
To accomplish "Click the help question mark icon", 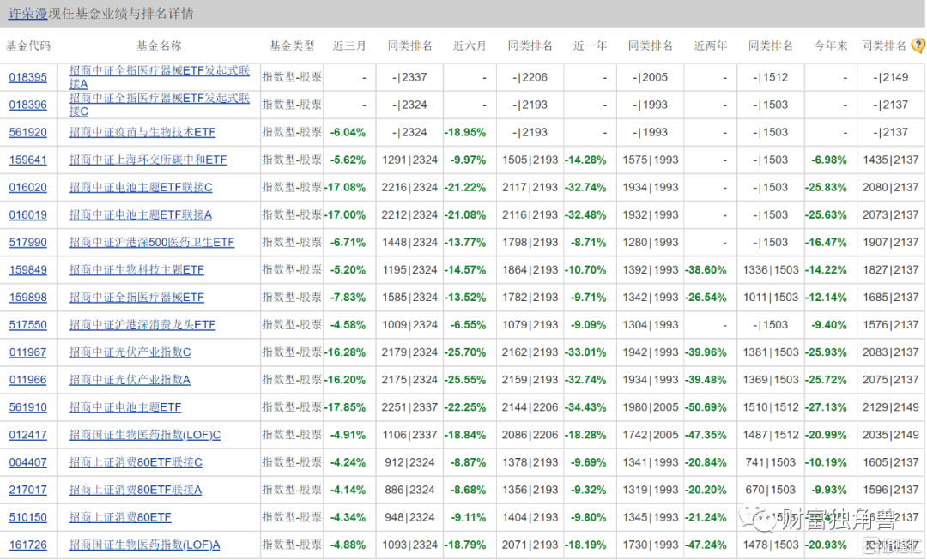I will 918,45.
